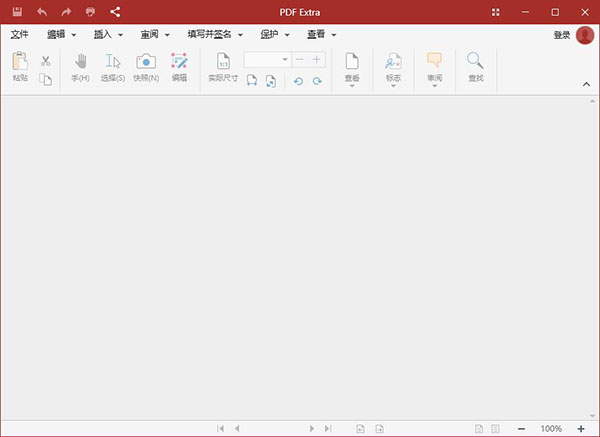This screenshot has width=600, height=437.
Task: Decrease zoom in the status bar
Action: (x=521, y=429)
